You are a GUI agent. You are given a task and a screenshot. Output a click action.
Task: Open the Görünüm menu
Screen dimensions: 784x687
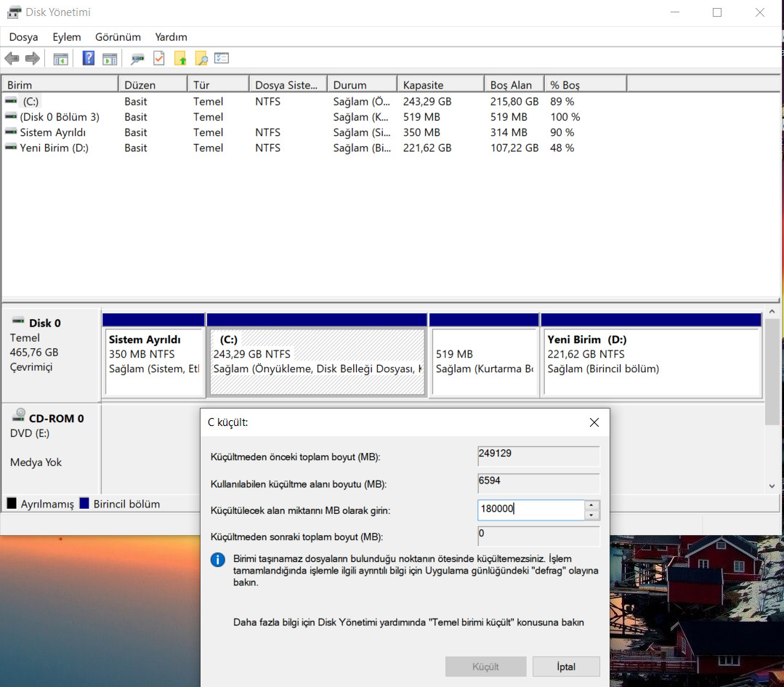pos(118,37)
